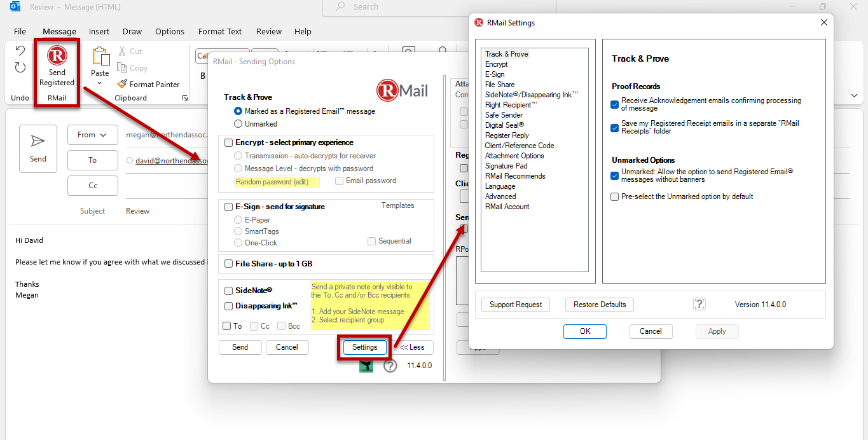Check Pre-select the Unmarked option by default
The width and height of the screenshot is (868, 440).
click(x=614, y=197)
